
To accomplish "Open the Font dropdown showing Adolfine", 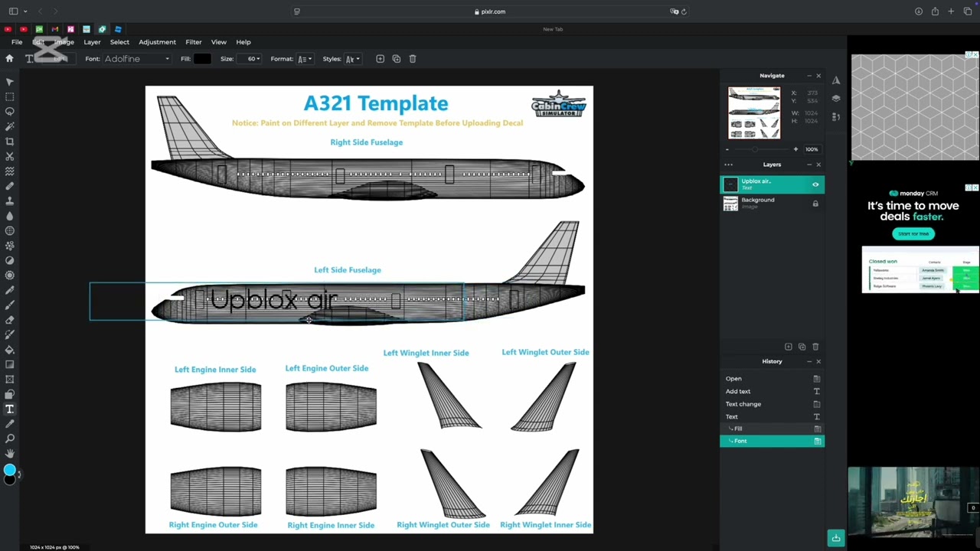I will 137,59.
